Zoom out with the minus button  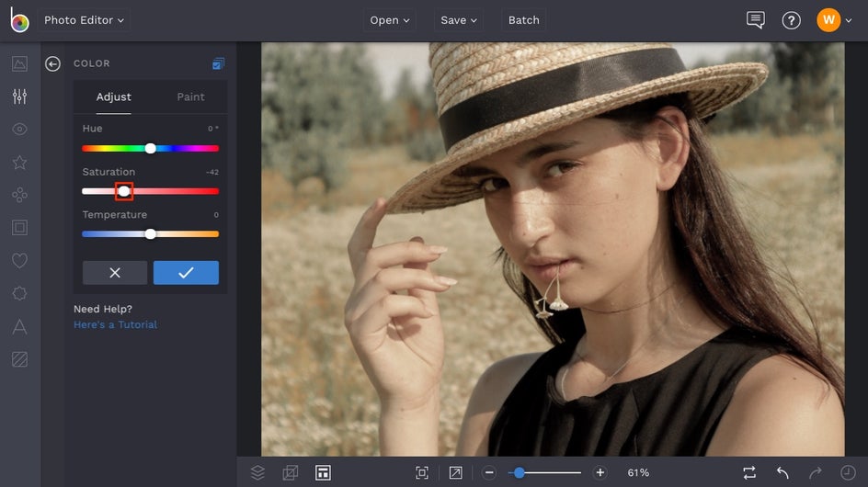(x=489, y=472)
